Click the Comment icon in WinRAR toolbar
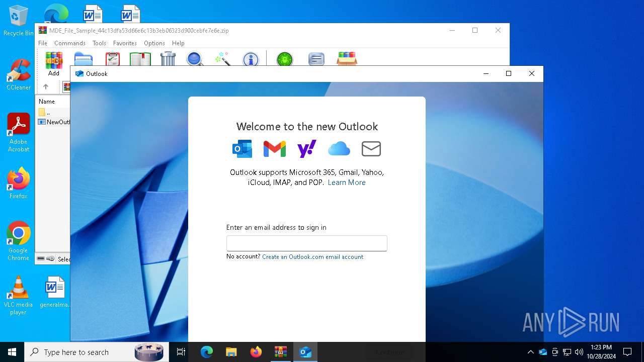The image size is (644, 362). (x=316, y=59)
